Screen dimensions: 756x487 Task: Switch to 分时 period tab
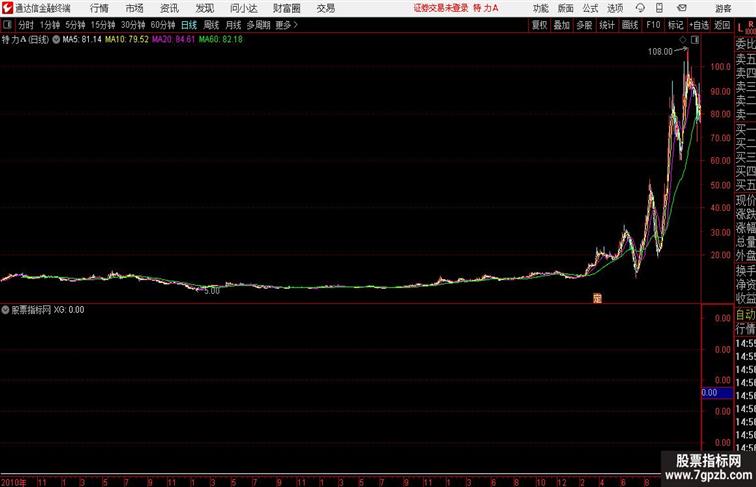26,25
